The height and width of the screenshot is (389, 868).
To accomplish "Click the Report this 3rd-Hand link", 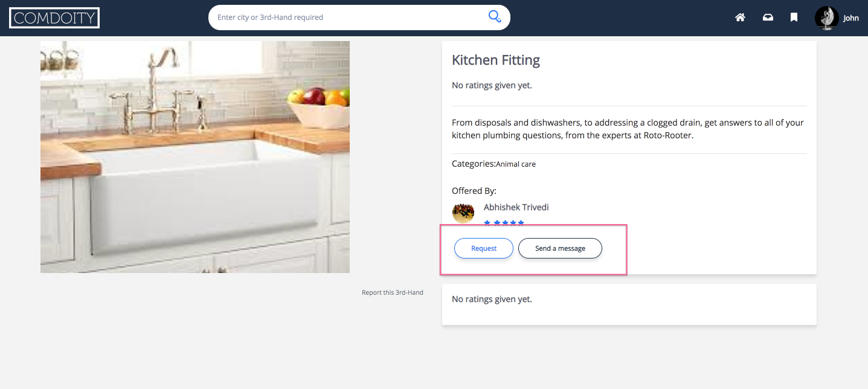I will [x=392, y=292].
